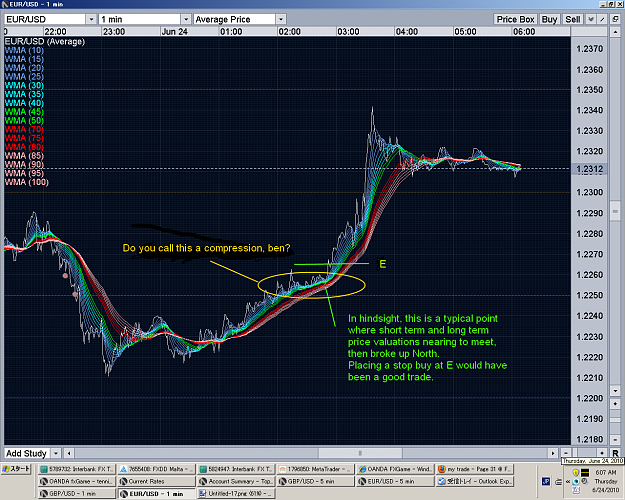Switch to 7655408: FXDD Malta taskbar item
The width and height of the screenshot is (625, 500).
(157, 469)
